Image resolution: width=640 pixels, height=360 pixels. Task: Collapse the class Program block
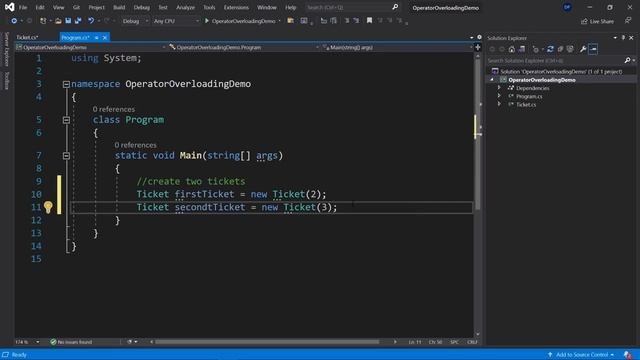click(x=66, y=120)
